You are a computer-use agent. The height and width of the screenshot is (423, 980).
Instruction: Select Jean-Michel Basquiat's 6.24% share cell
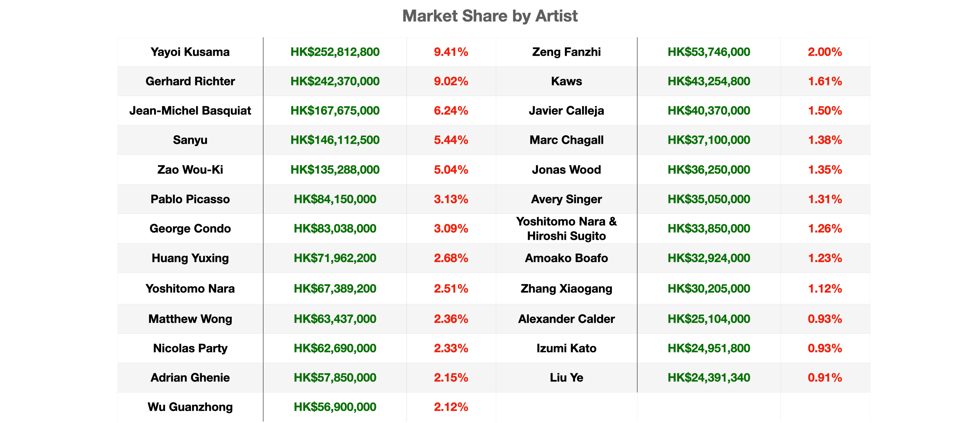point(451,110)
